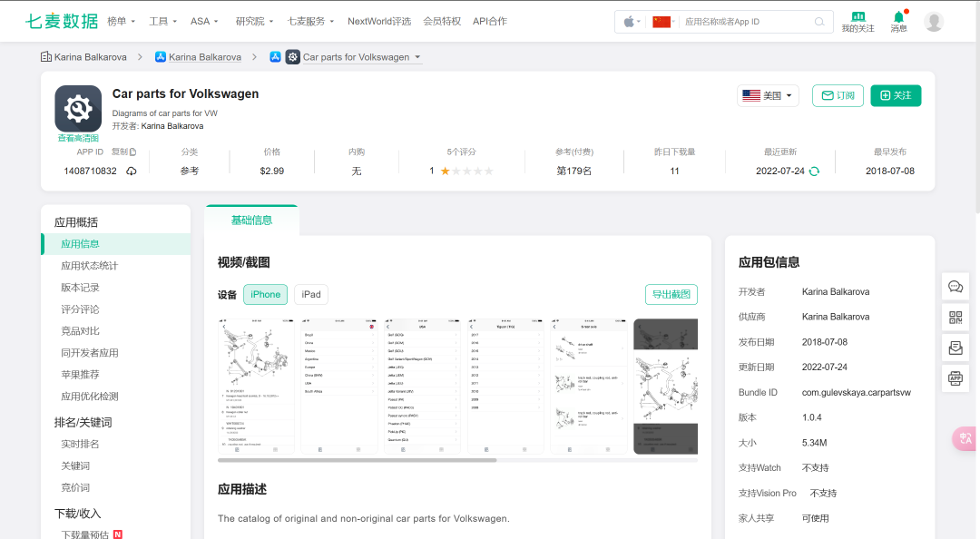Viewport: 980px width, 539px height.
Task: Click the gold star rating icon
Action: point(445,171)
